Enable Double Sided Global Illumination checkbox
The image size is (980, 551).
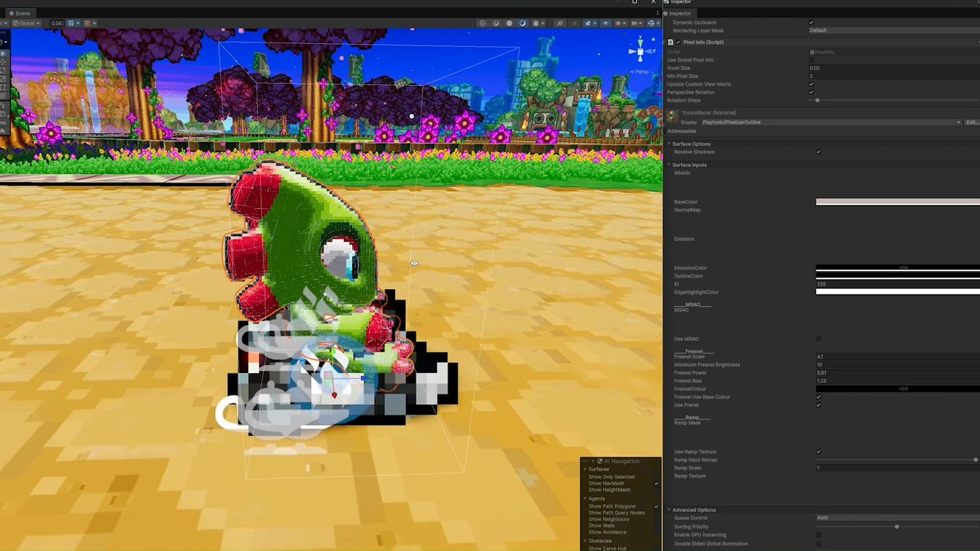coord(818,544)
